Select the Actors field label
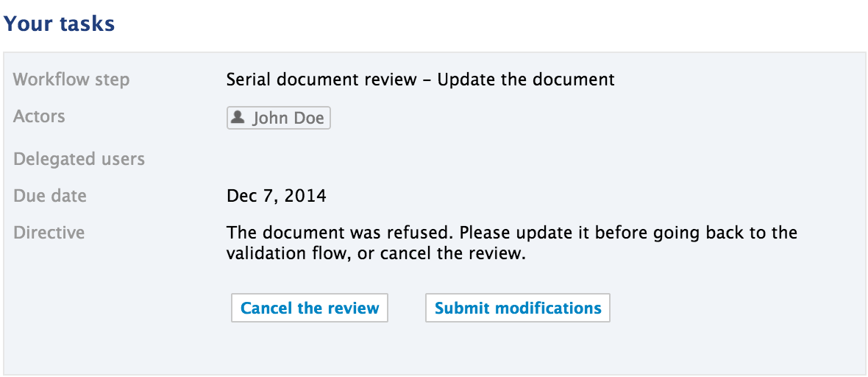The height and width of the screenshot is (377, 868). [x=39, y=116]
